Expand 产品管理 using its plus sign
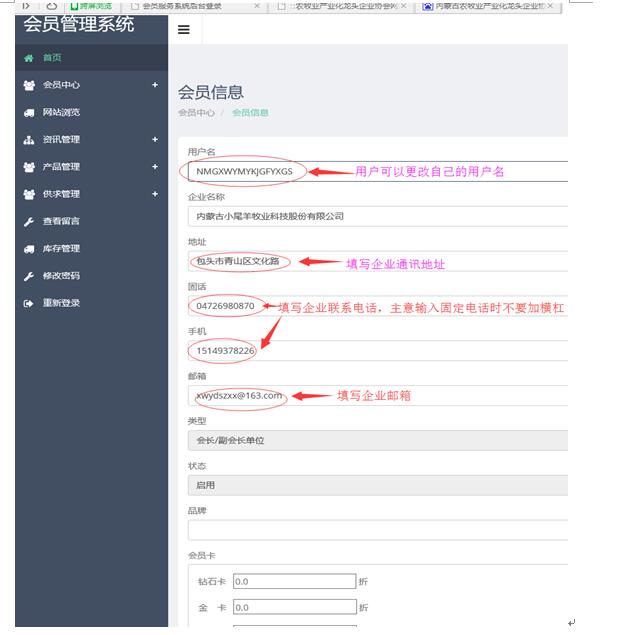This screenshot has height=635, width=632. pyautogui.click(x=155, y=167)
